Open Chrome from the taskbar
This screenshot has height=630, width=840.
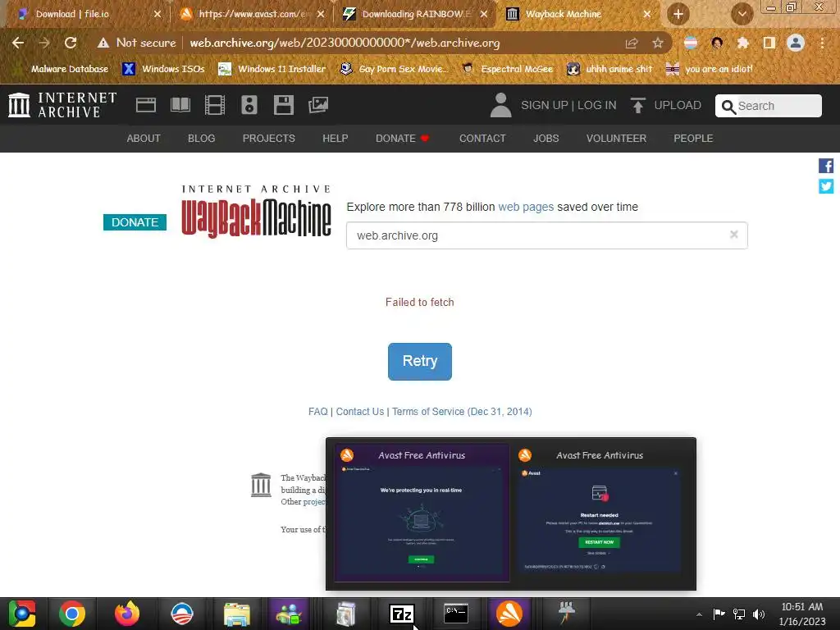coord(72,614)
